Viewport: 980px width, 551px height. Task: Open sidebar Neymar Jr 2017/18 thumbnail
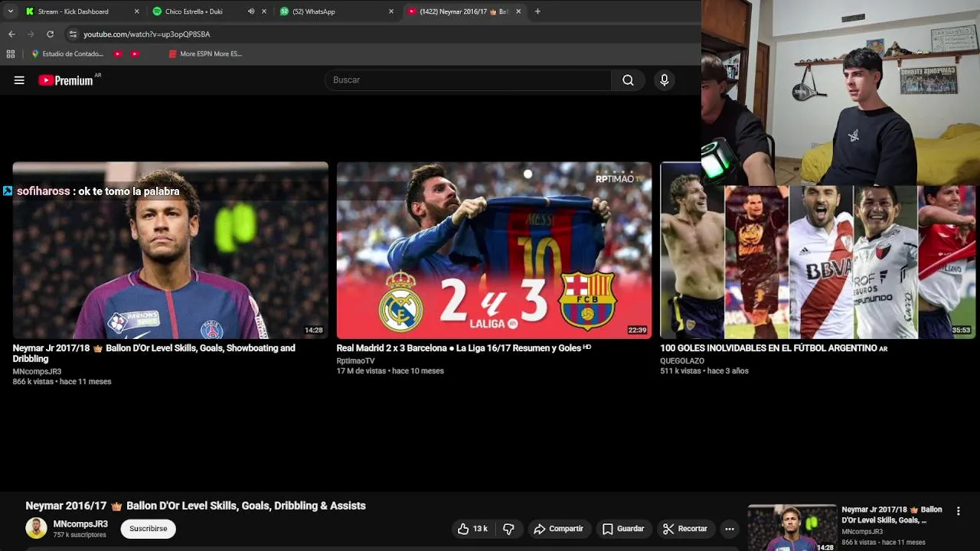click(792, 528)
